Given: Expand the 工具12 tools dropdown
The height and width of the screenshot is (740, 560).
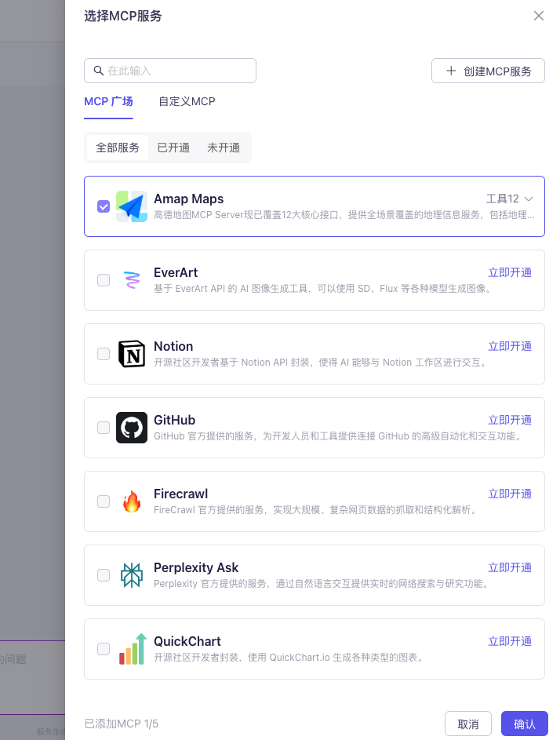Looking at the screenshot, I should pos(510,199).
